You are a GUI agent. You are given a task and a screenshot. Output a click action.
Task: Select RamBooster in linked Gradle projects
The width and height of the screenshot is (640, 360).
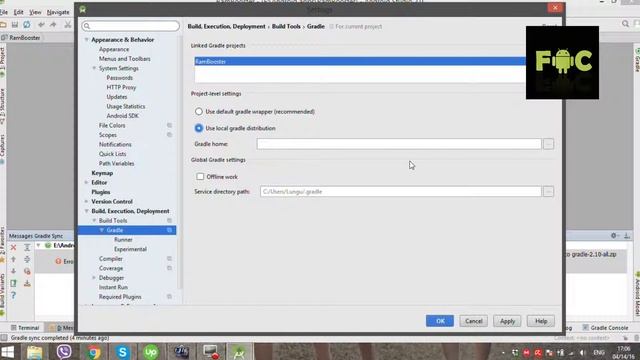(x=360, y=61)
